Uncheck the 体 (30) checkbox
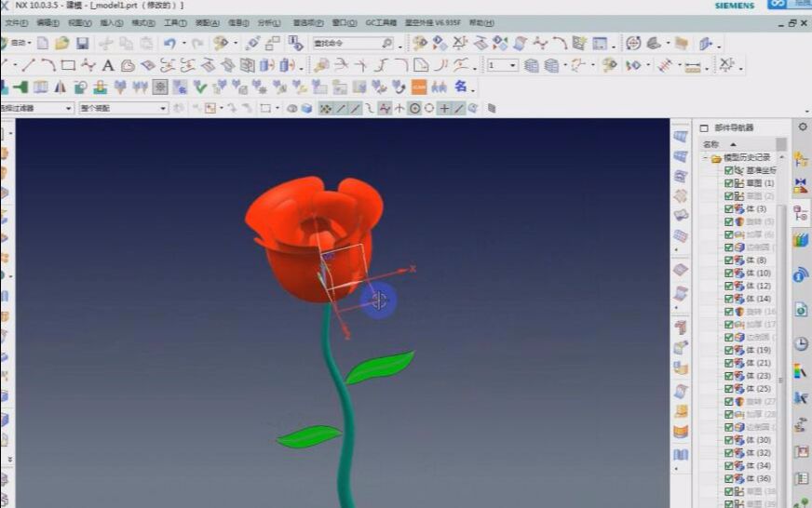 pyautogui.click(x=728, y=440)
